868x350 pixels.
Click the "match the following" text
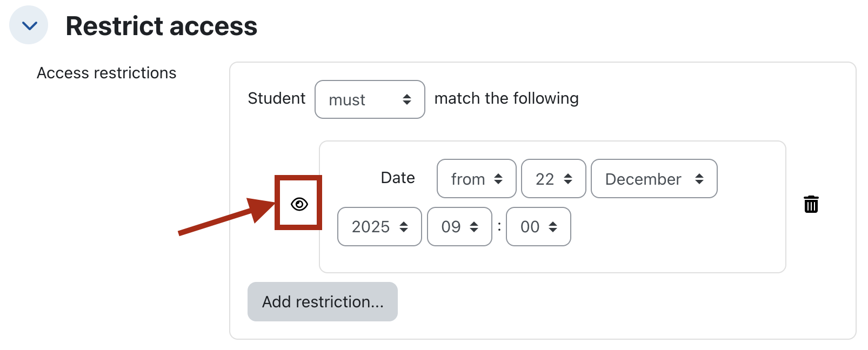pos(506,98)
